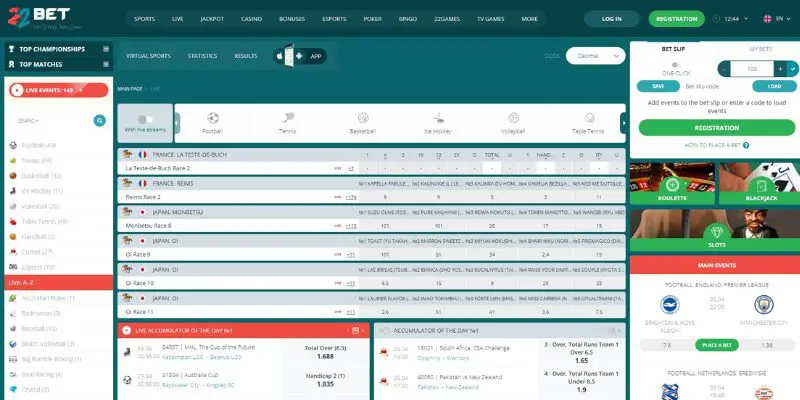The width and height of the screenshot is (800, 400).
Task: Open the Live menu
Action: pyautogui.click(x=178, y=19)
